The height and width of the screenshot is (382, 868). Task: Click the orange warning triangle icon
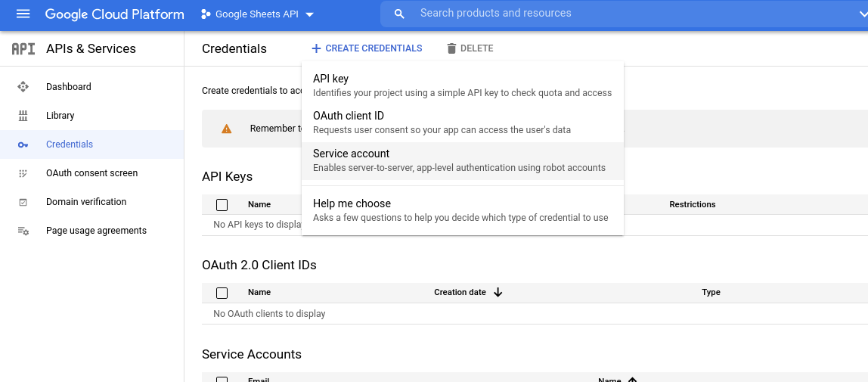click(x=226, y=129)
